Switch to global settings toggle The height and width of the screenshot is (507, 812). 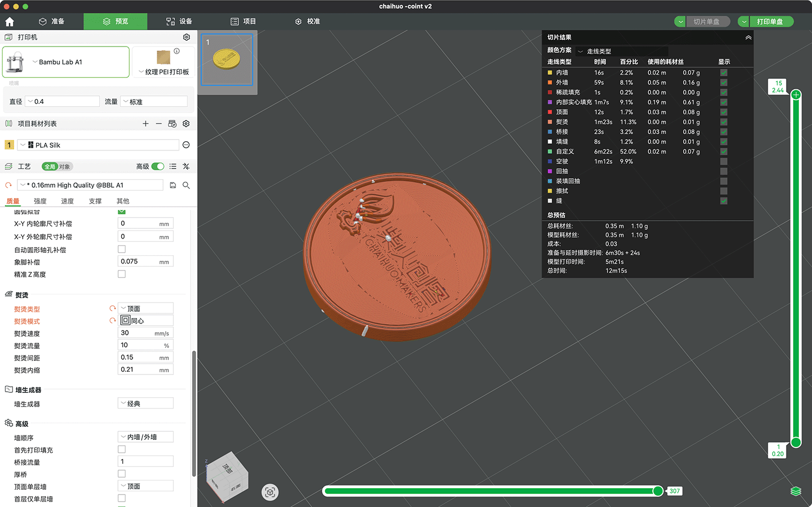click(50, 167)
